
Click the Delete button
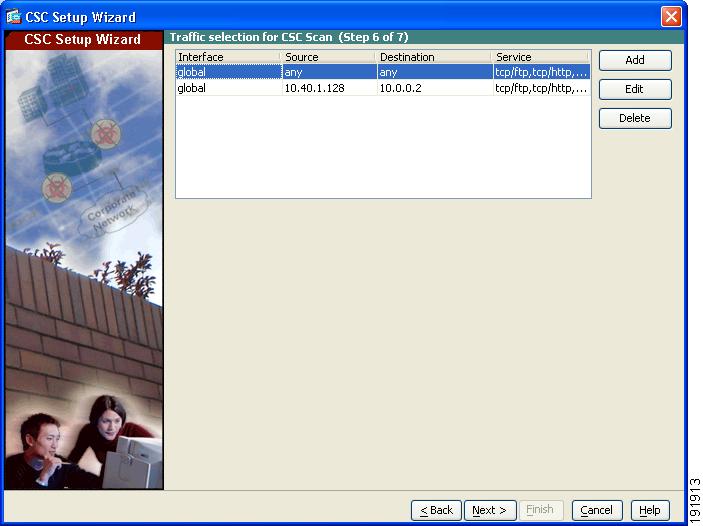pos(635,118)
